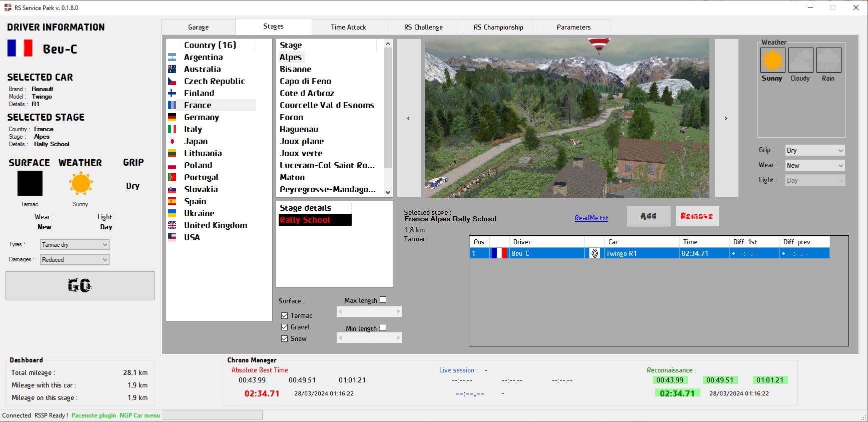The height and width of the screenshot is (422, 868).
Task: Click the Lithuania flag icon
Action: coord(172,153)
